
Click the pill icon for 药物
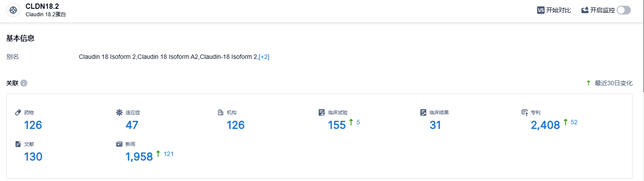click(18, 112)
